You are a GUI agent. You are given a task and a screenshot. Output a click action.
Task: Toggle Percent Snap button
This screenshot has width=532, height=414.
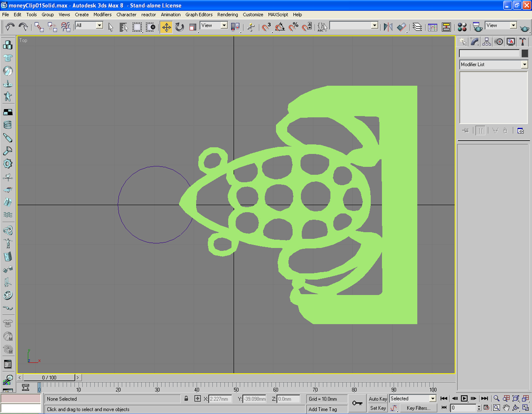293,27
